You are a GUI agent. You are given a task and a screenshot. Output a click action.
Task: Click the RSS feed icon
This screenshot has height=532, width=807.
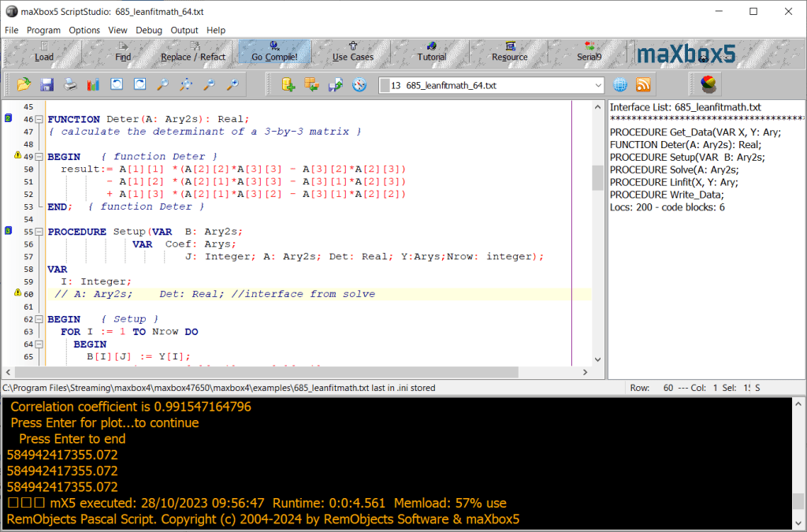pyautogui.click(x=643, y=84)
